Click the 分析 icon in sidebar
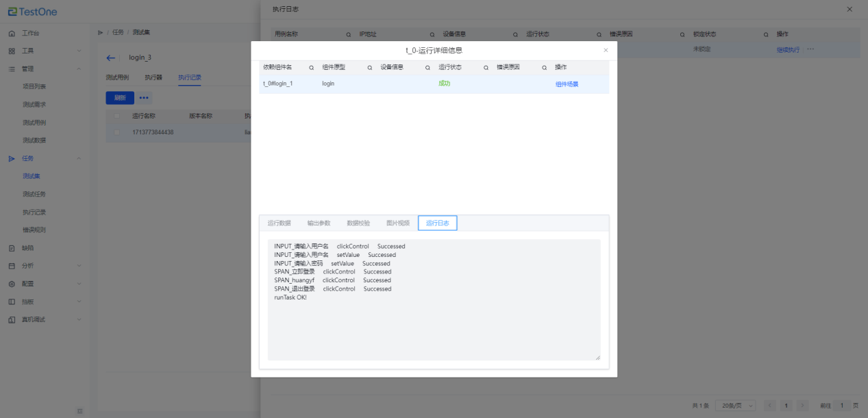Viewport: 868px width, 418px height. pos(12,266)
